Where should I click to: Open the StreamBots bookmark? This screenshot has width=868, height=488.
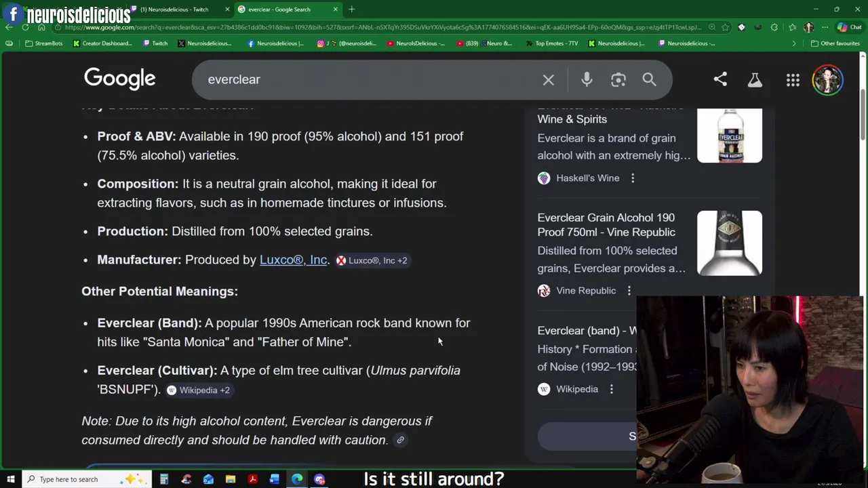click(x=43, y=43)
